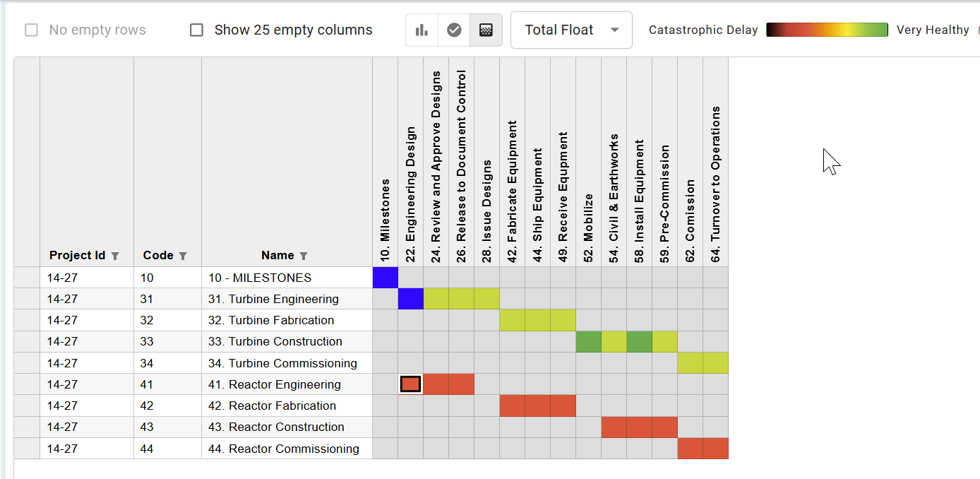This screenshot has width=980, height=479.
Task: Click the 44. Reactor Commissioning row name
Action: [x=283, y=449]
